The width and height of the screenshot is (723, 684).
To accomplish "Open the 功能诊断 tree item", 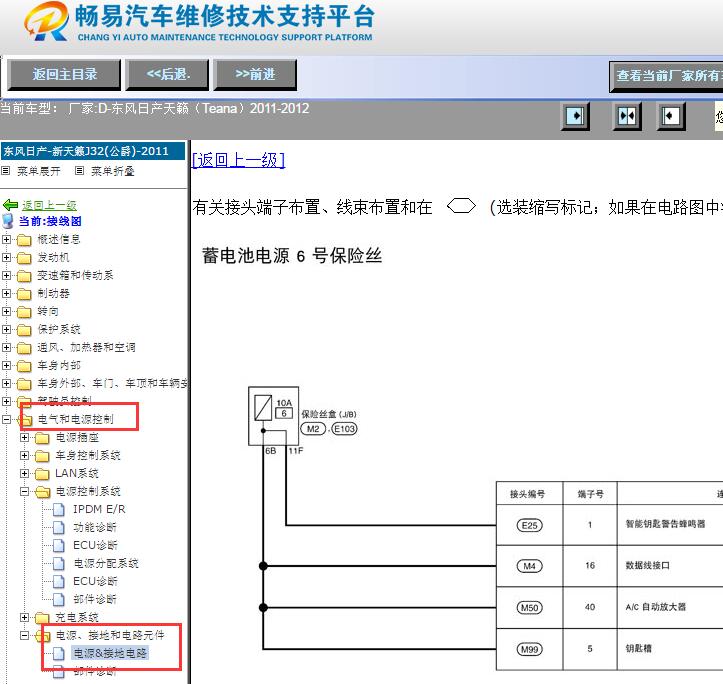I will click(x=95, y=527).
